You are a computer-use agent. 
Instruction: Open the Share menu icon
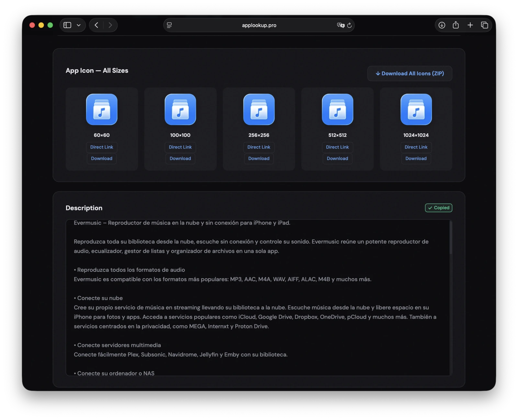point(456,25)
